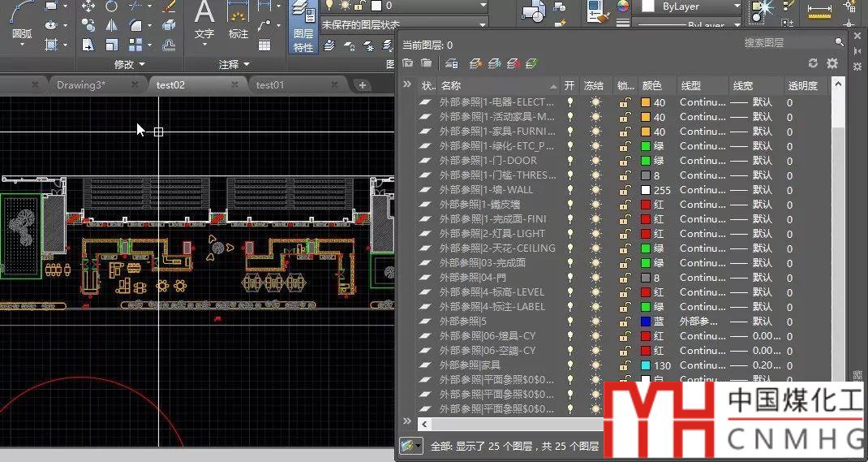Select the 标注 dimension tool
This screenshot has width=868, height=462.
pyautogui.click(x=238, y=20)
